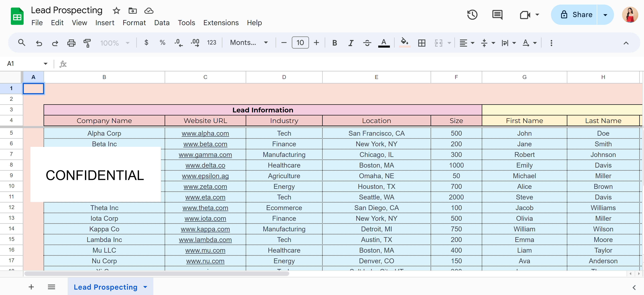
Task: Open the Format menu
Action: pos(134,23)
